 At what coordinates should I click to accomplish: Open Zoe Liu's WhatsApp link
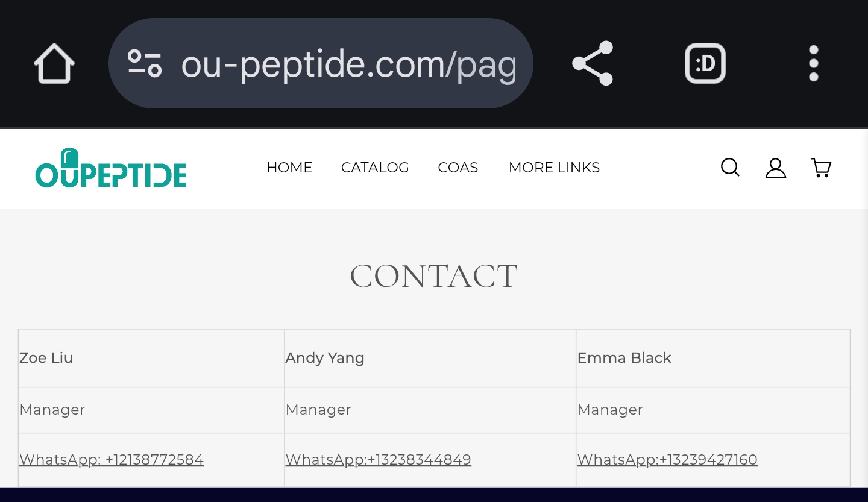[x=112, y=460]
